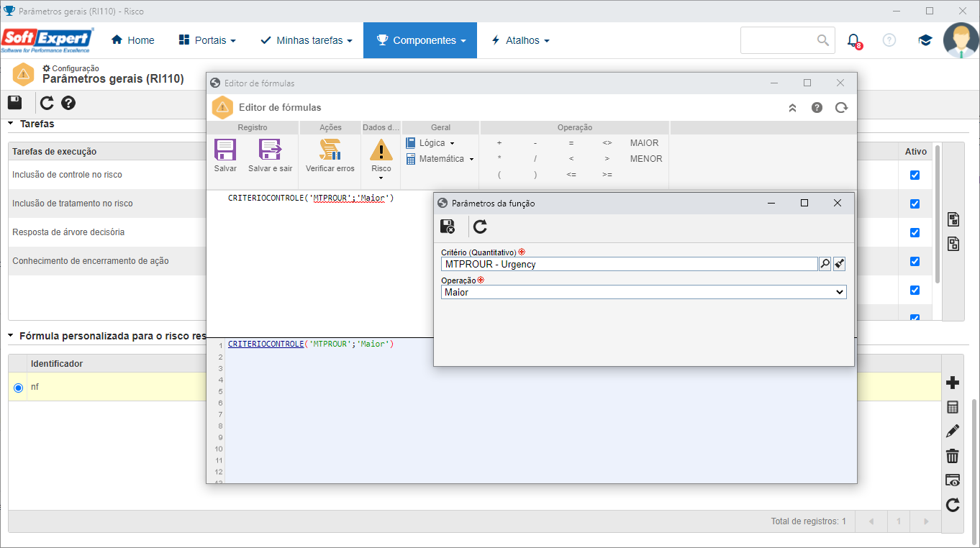This screenshot has width=980, height=548.
Task: Click graduation cap training icon
Action: click(x=925, y=40)
